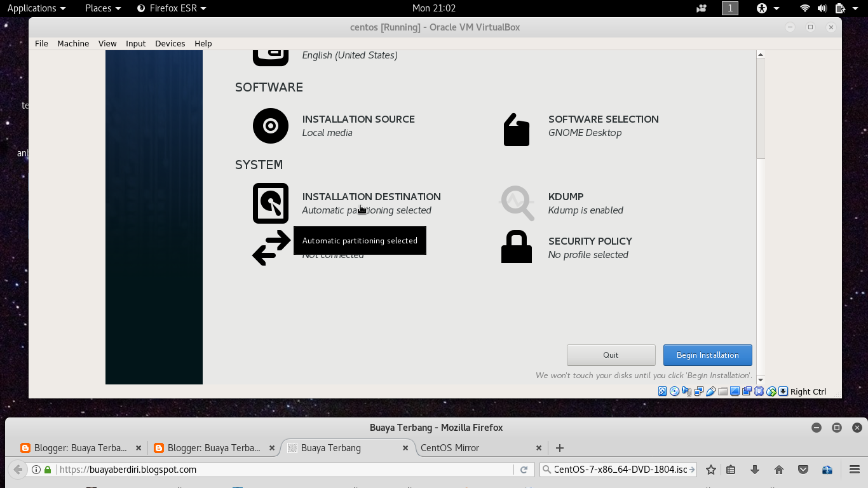
Task: Click the Firefox back arrow button
Action: point(18,470)
